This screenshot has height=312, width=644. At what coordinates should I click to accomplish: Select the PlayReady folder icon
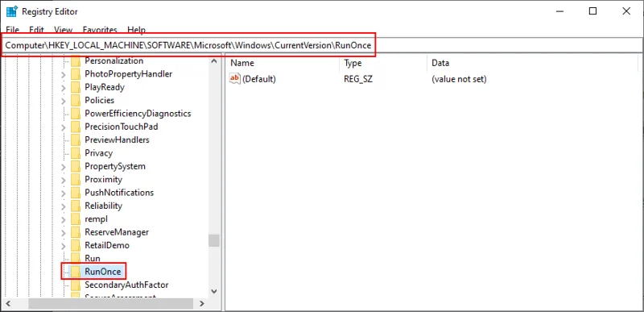pos(76,87)
